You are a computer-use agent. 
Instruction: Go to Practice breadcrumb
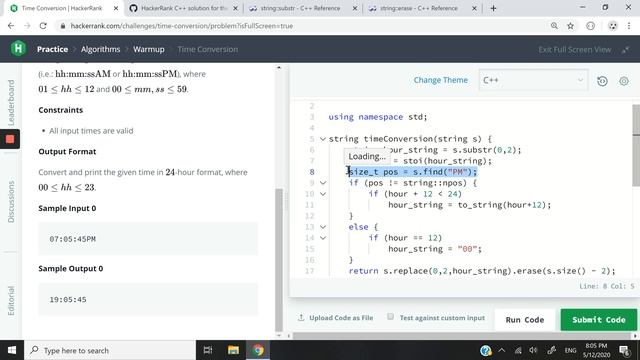click(x=52, y=49)
